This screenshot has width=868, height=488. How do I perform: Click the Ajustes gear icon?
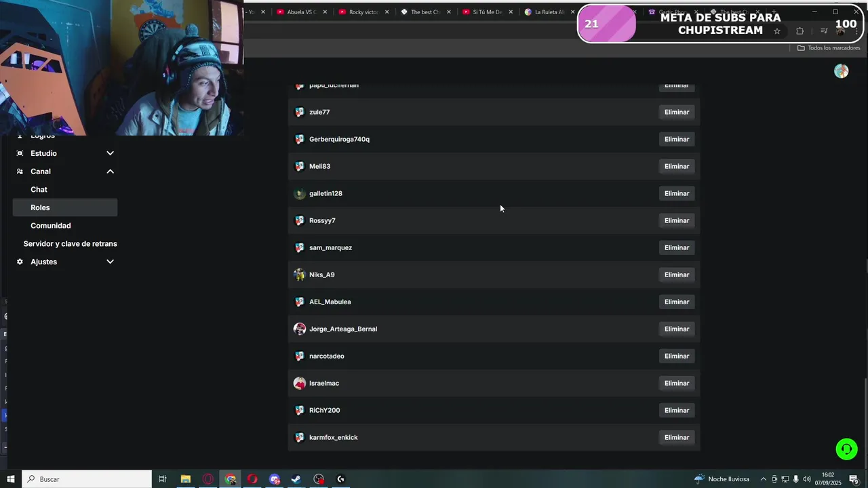20,262
